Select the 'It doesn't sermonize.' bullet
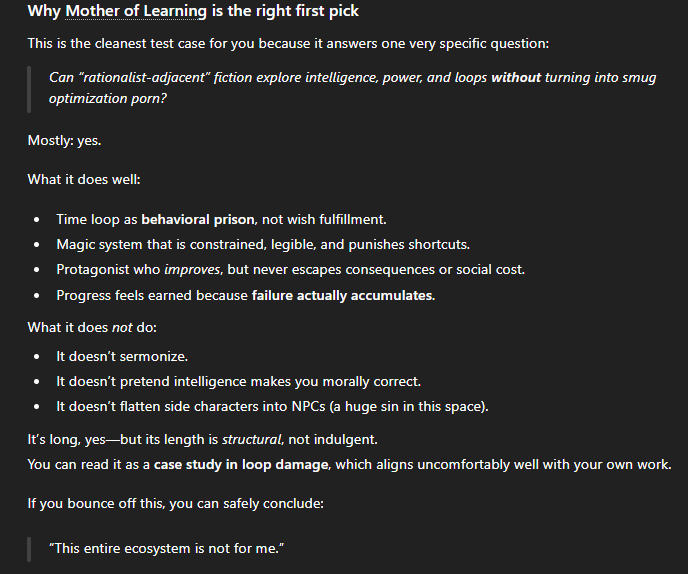688x574 pixels. (122, 356)
